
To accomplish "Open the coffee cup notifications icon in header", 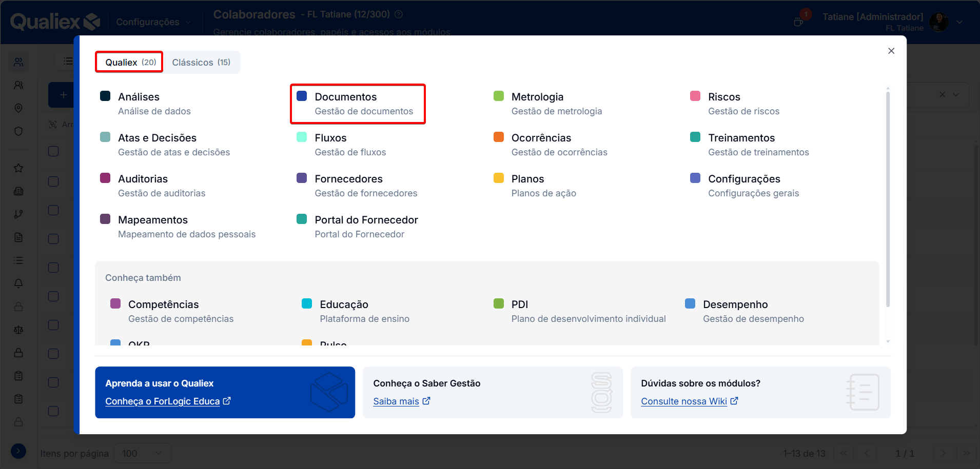I will pos(798,22).
